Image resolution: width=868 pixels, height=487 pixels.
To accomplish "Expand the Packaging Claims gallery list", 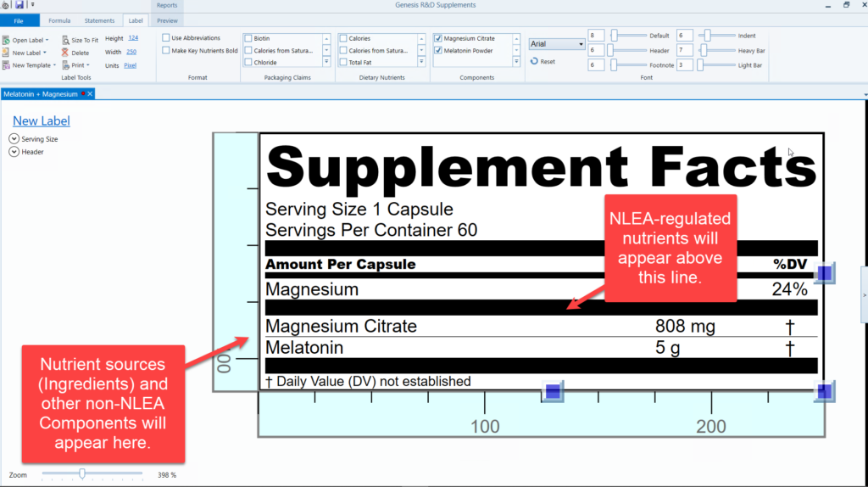I will click(326, 62).
